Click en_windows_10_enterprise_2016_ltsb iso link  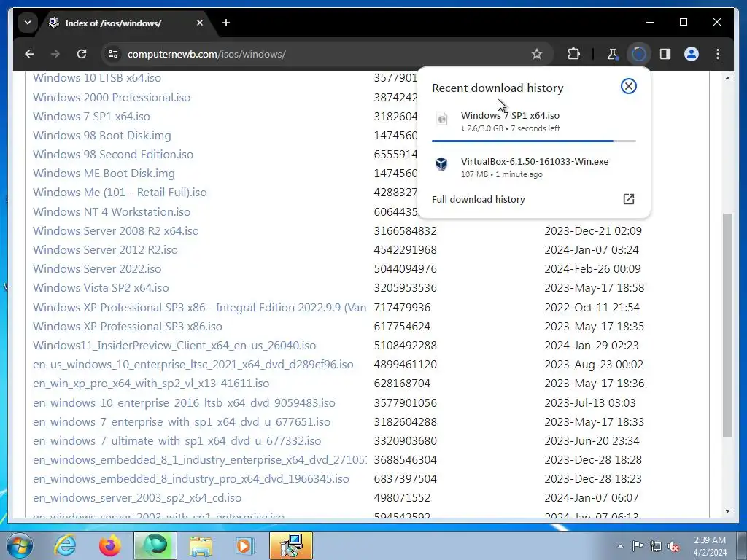184,403
